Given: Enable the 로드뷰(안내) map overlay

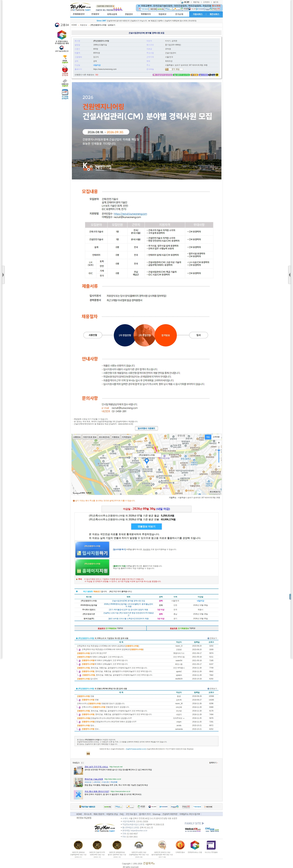Looking at the screenshot, I should pos(104,437).
